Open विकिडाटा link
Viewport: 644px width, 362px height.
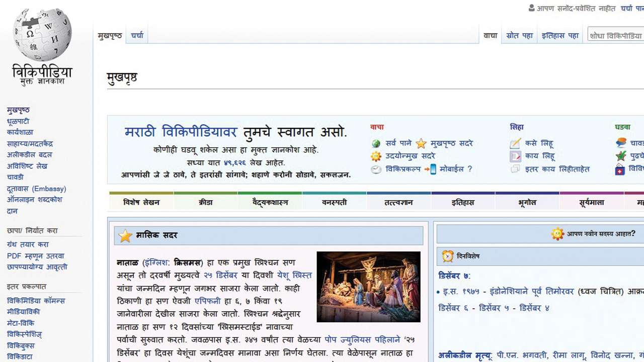(20, 357)
